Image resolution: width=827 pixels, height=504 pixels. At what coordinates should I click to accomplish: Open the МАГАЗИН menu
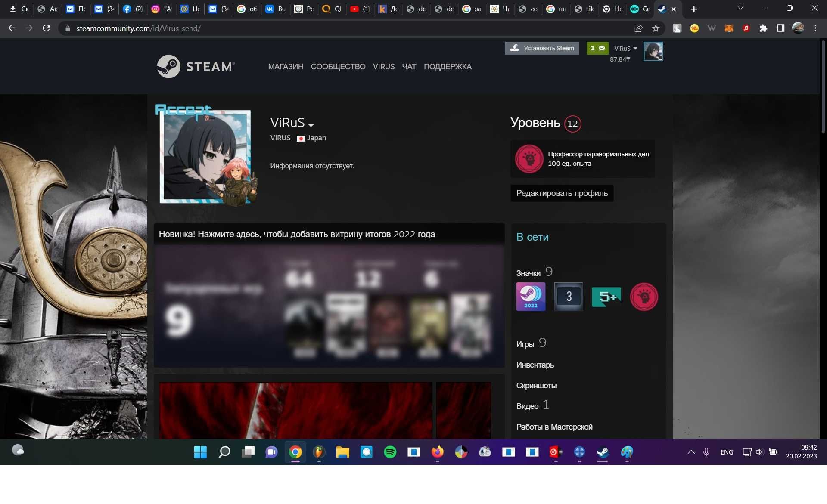tap(286, 67)
